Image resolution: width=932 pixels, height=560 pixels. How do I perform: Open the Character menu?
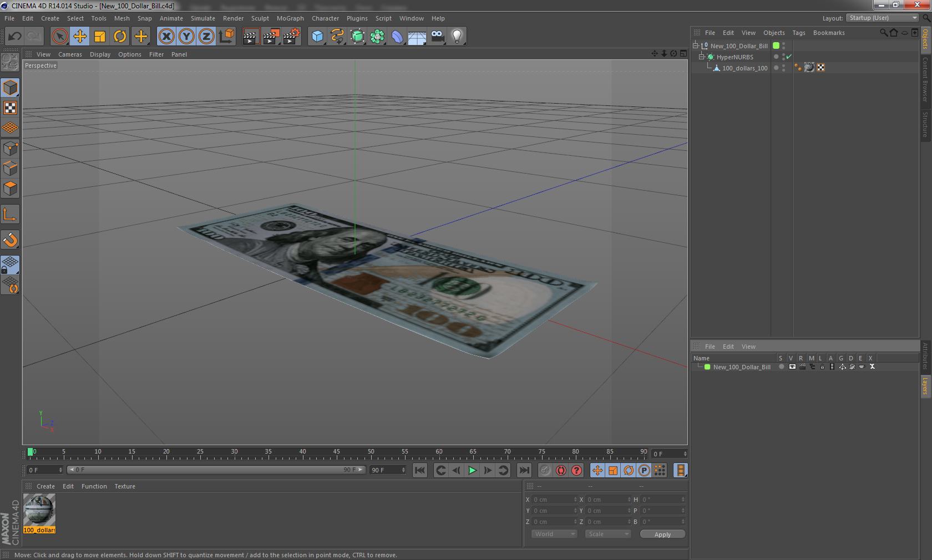[x=325, y=18]
